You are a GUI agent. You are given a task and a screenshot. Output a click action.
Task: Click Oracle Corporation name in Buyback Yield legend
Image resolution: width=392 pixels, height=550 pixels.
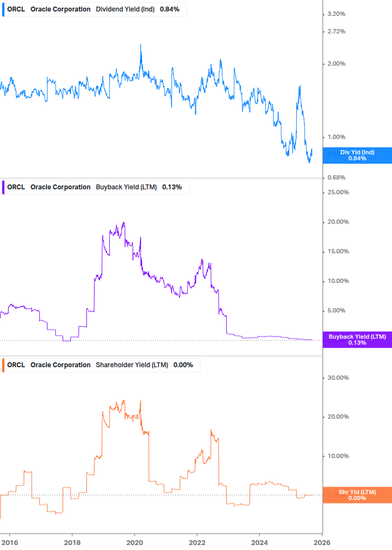point(60,187)
